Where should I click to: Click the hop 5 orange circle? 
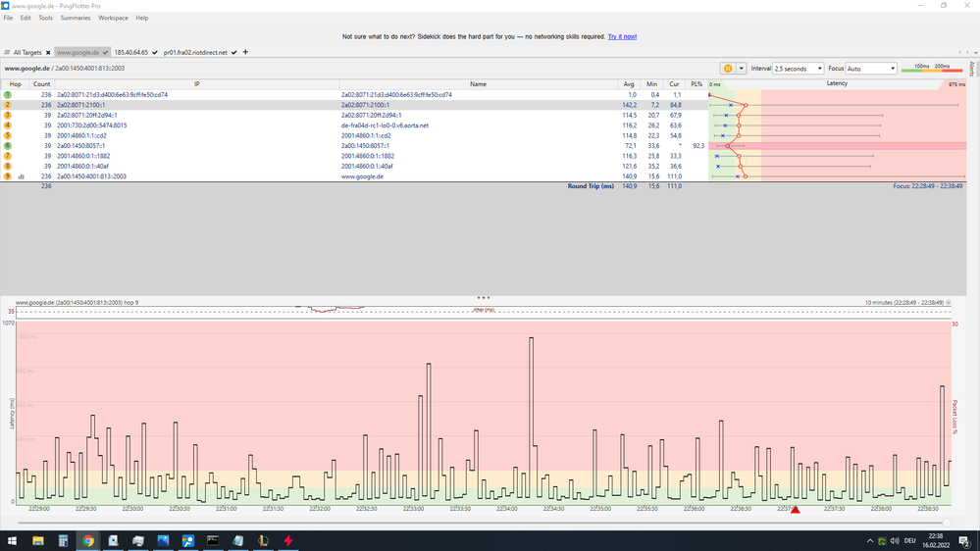(8, 135)
